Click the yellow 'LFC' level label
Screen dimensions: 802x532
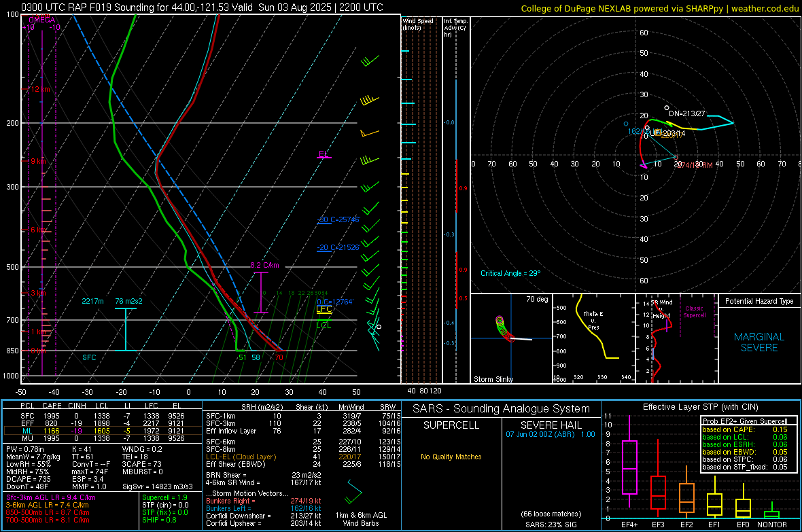click(x=324, y=308)
